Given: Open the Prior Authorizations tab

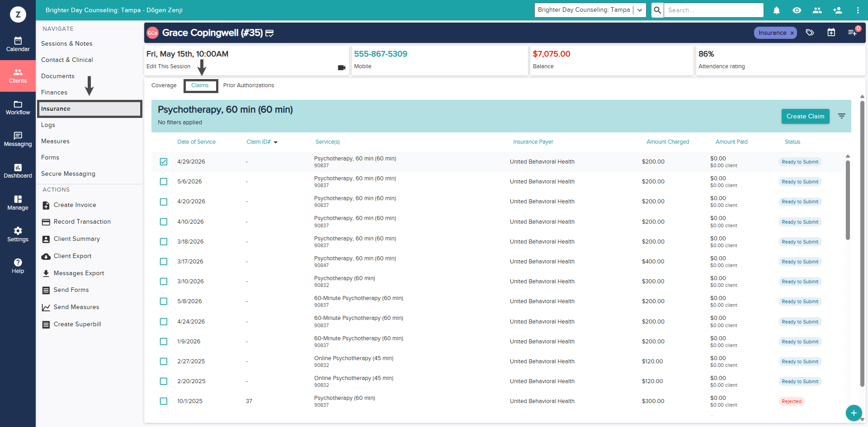Looking at the screenshot, I should point(249,85).
